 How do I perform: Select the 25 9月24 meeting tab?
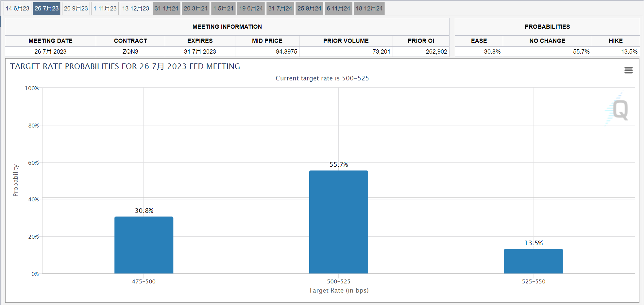point(309,8)
